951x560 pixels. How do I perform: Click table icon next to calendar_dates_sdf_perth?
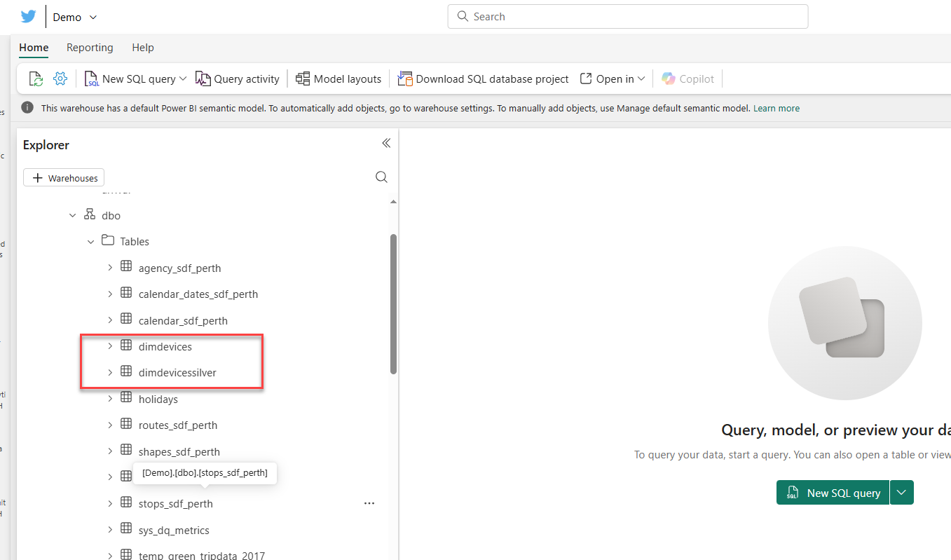click(x=126, y=293)
